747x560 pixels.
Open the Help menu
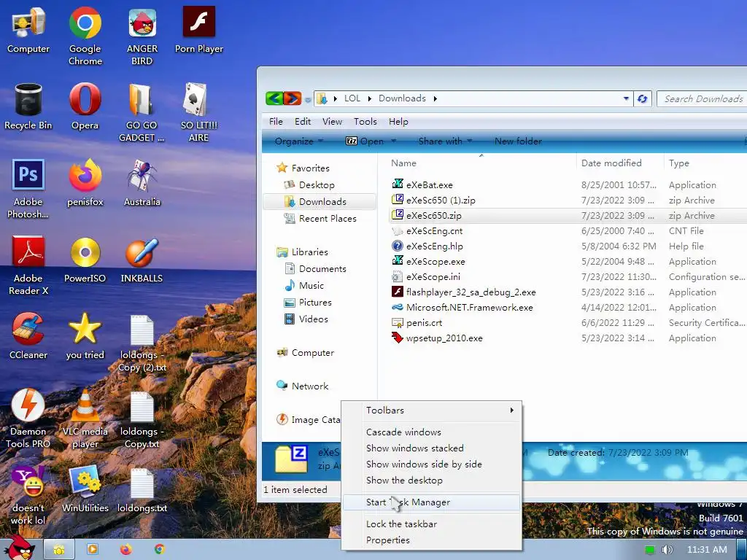coord(398,122)
